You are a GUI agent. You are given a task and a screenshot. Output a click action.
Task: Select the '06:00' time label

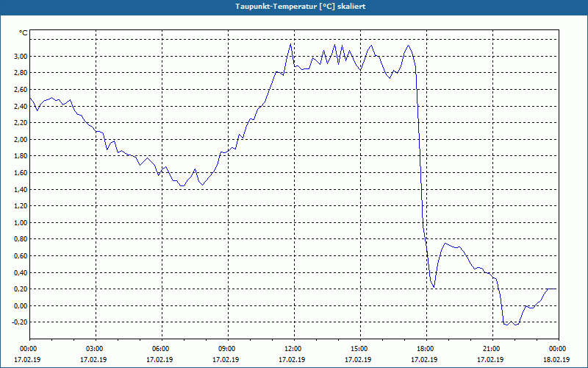(162, 349)
